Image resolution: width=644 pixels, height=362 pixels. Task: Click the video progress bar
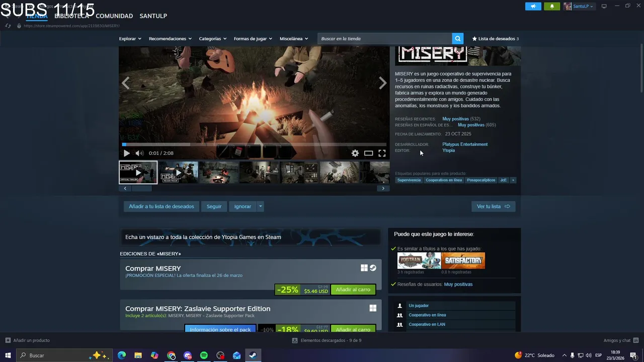pos(254,145)
